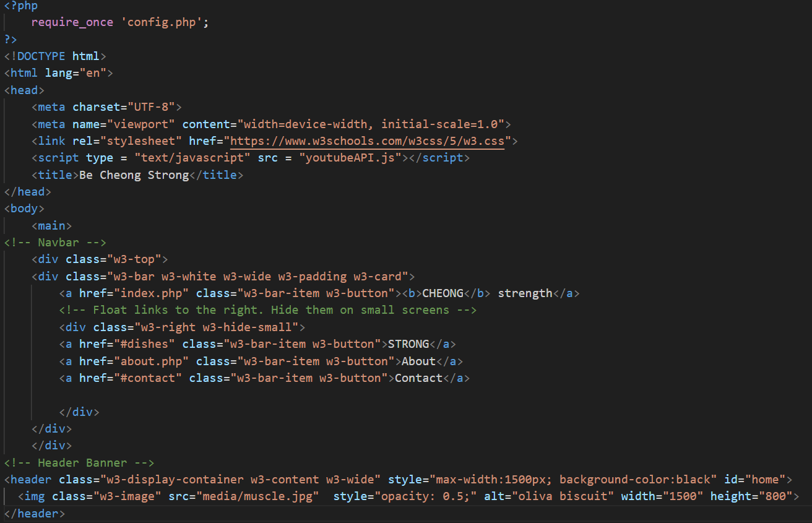Click the id="home" attribute value

(765, 480)
